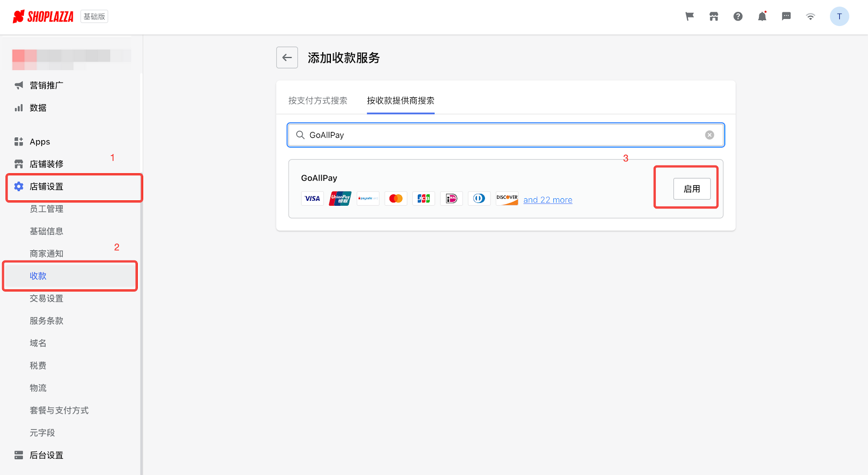Click the Wi-Fi signal icon
The width and height of the screenshot is (868, 475).
pos(810,17)
